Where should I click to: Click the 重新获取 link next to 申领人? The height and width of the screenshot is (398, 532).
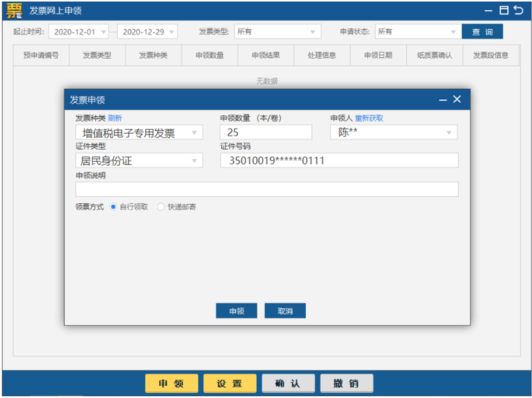click(x=369, y=118)
